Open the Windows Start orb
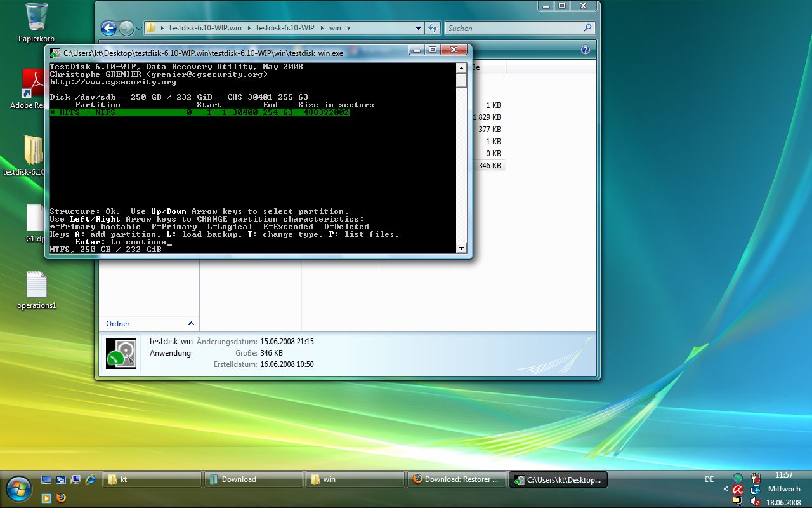Viewport: 812px width, 508px height. coord(18,488)
